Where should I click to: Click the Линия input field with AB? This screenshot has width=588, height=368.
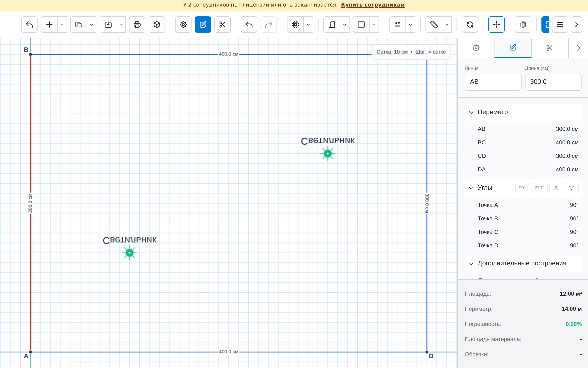(x=493, y=82)
